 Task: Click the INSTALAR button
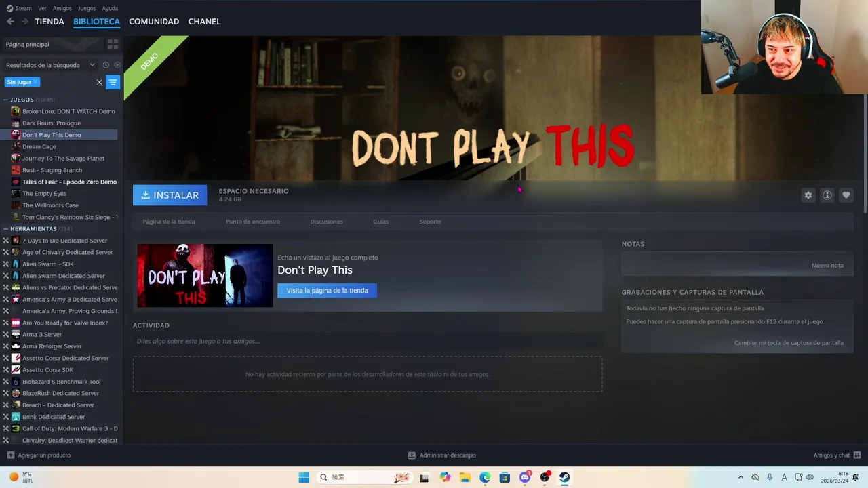point(170,195)
